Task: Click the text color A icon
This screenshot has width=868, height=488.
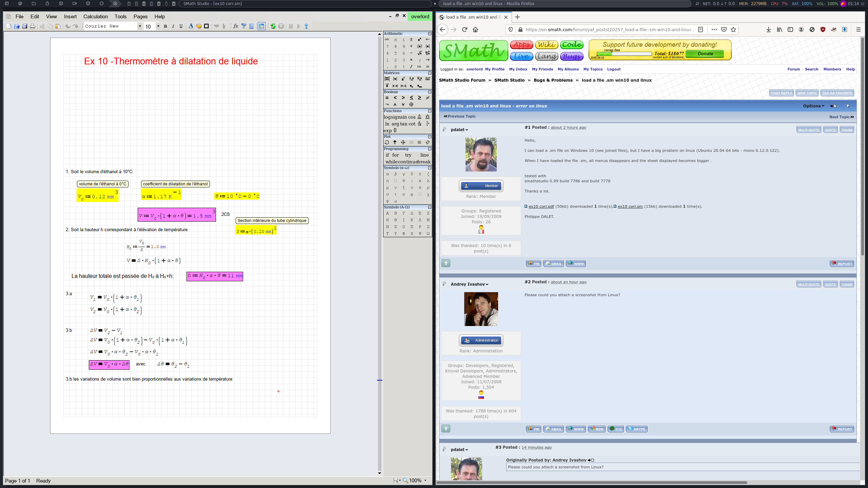Action: [191, 26]
